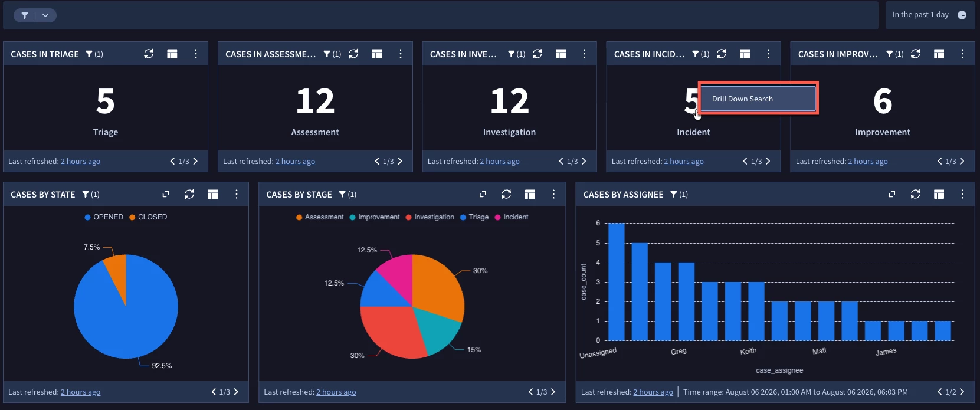Screen dimensions: 980x410
Task: Open table view icon in Cases in Assessment
Action: pyautogui.click(x=377, y=54)
